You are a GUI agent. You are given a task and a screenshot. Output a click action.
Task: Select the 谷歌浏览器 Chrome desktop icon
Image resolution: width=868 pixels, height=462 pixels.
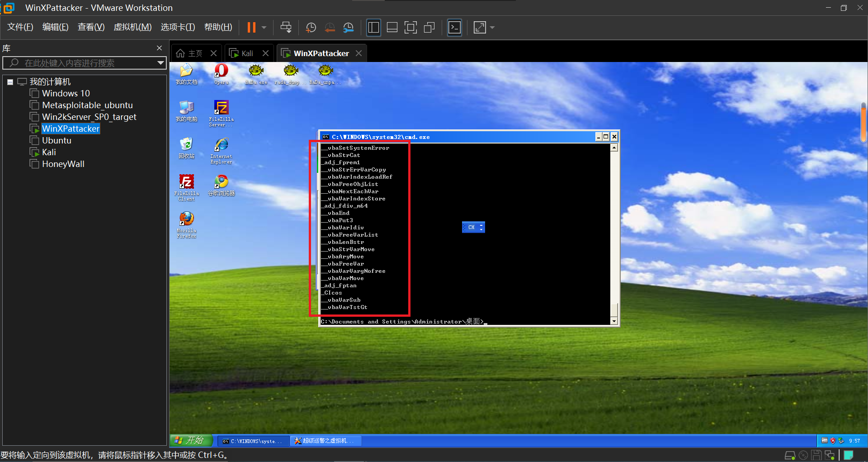[x=221, y=186]
